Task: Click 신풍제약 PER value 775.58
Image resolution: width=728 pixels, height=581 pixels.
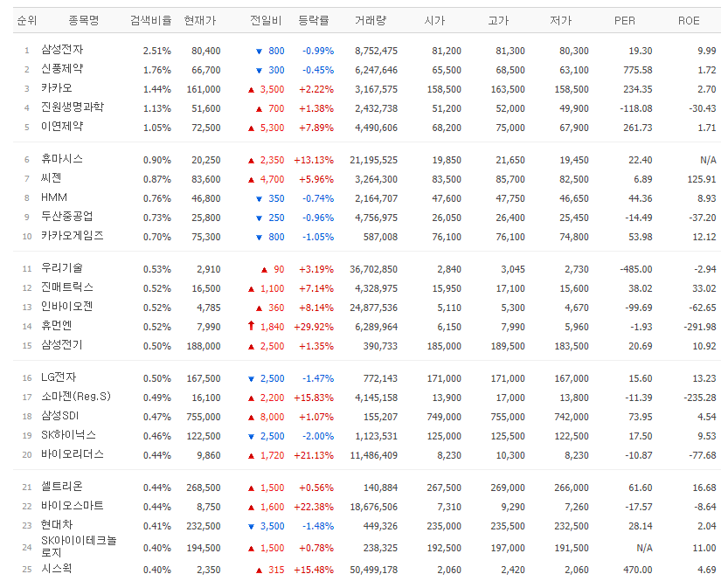Action: click(637, 70)
